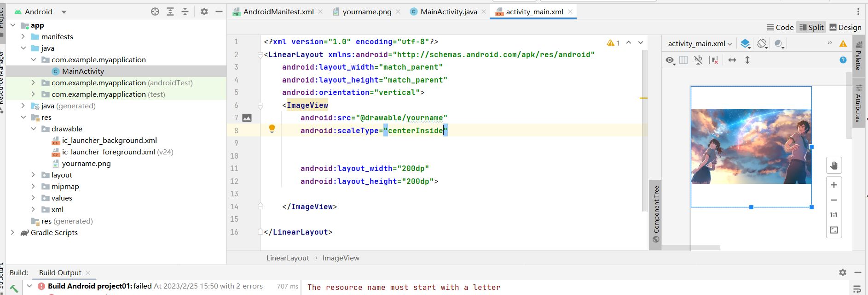Show quick-fix lightbulb on line 8

click(272, 129)
